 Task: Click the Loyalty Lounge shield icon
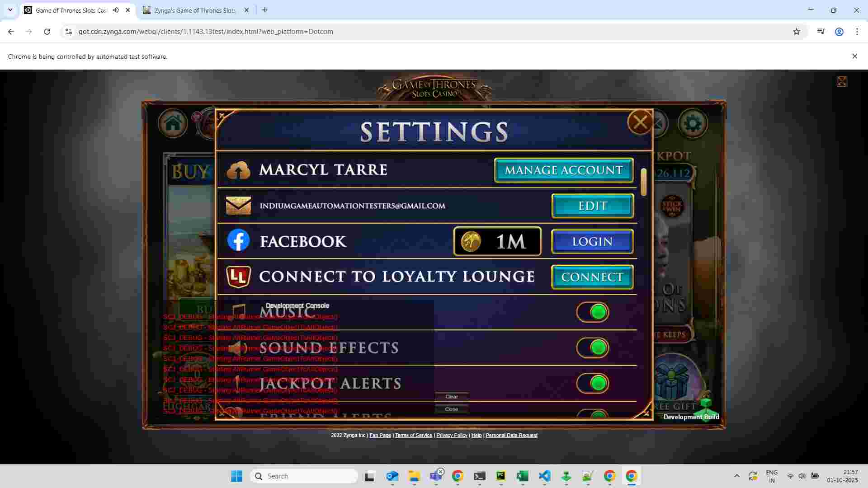click(238, 277)
